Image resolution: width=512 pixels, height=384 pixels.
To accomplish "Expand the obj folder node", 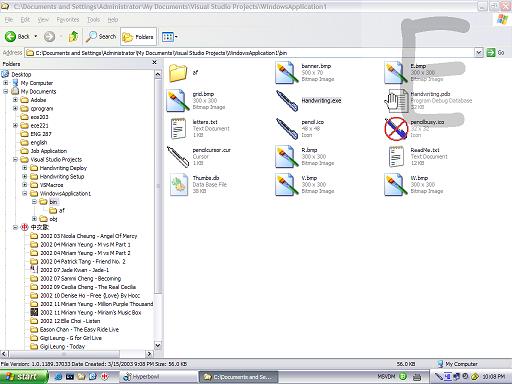I will [x=34, y=219].
